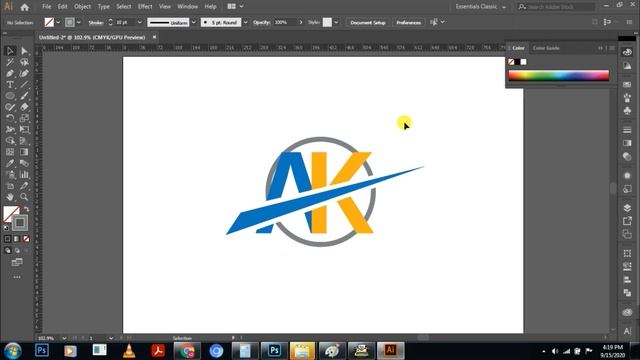This screenshot has width=640, height=360.
Task: Select the Free Transform tool
Action: pyautogui.click(x=24, y=129)
